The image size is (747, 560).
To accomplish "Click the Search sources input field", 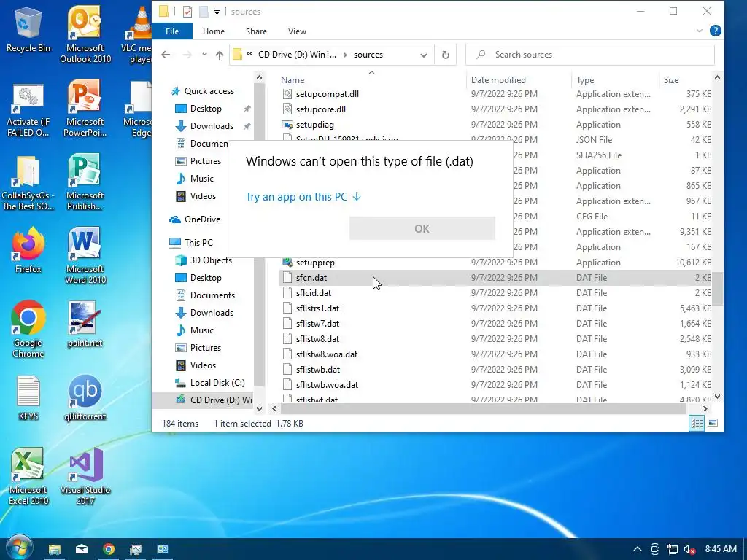I will coord(589,55).
